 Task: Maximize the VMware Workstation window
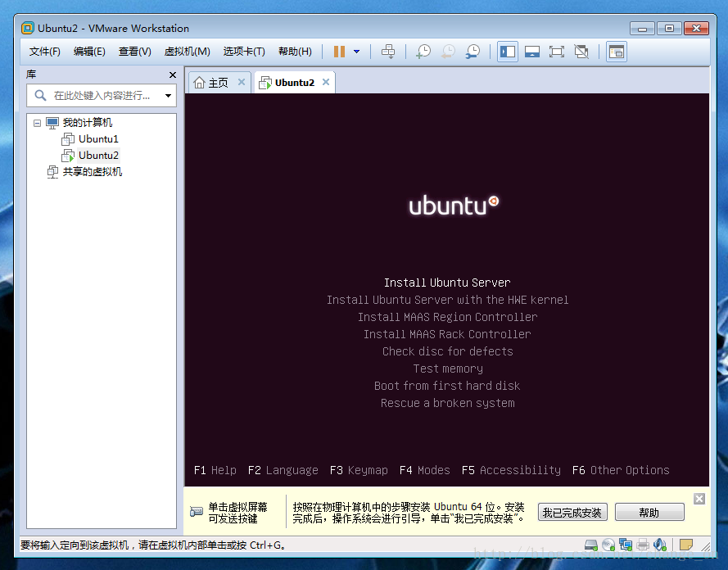click(669, 29)
